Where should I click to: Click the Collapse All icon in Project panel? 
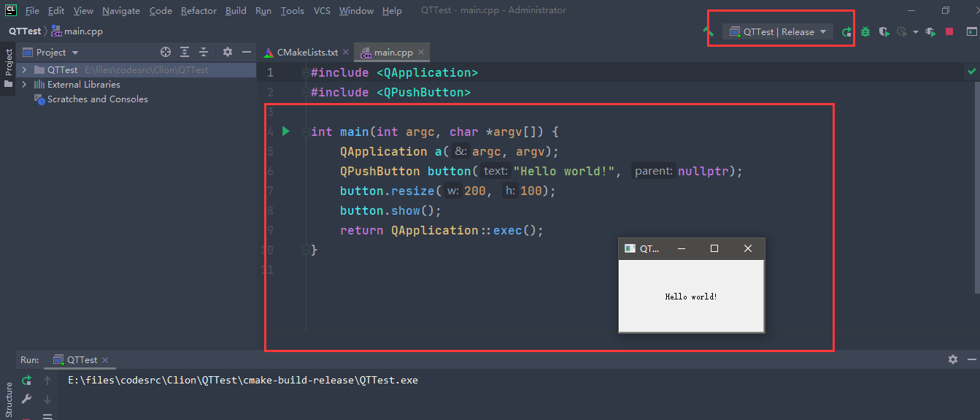pyautogui.click(x=204, y=52)
